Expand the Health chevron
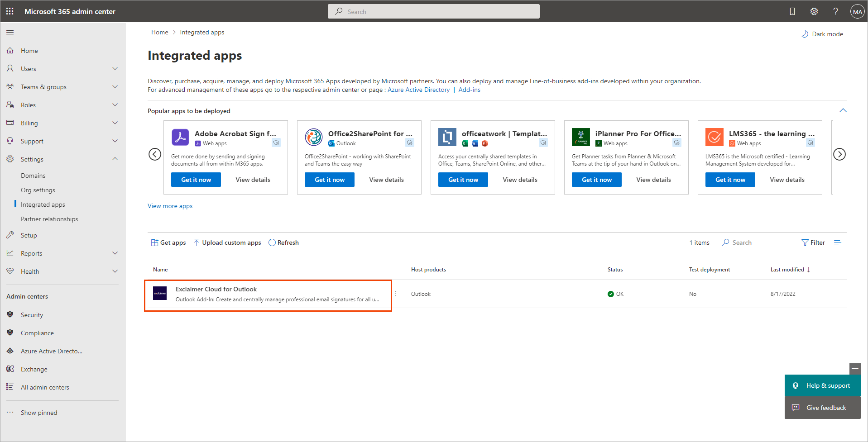 coord(115,271)
